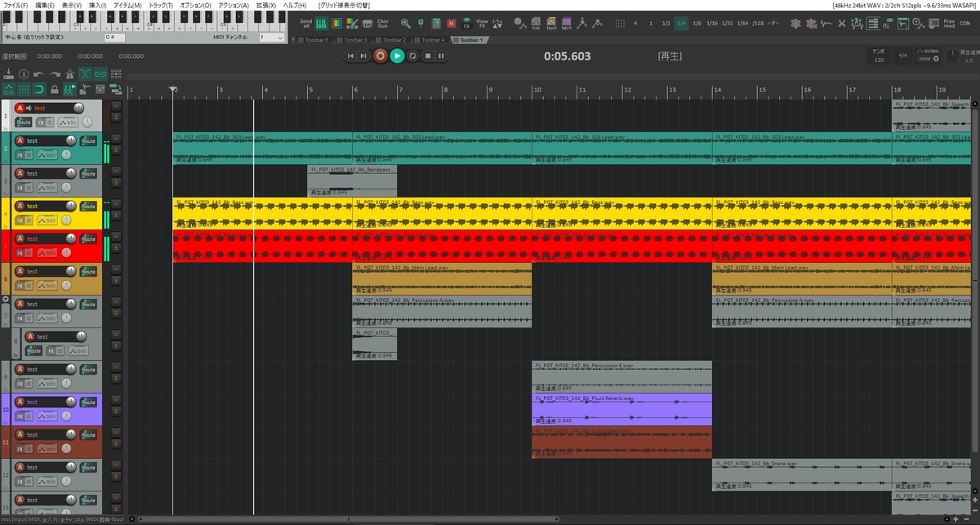
Task: Pause using the transport Pause button
Action: pyautogui.click(x=441, y=56)
